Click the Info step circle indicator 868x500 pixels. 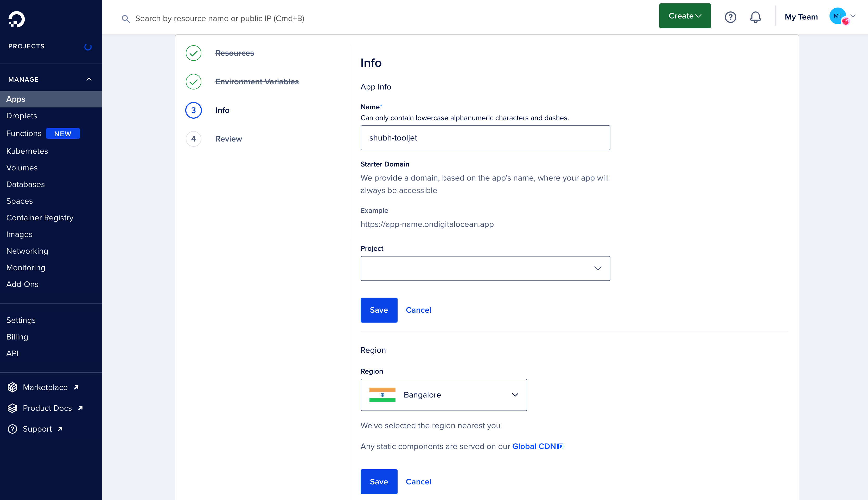194,110
